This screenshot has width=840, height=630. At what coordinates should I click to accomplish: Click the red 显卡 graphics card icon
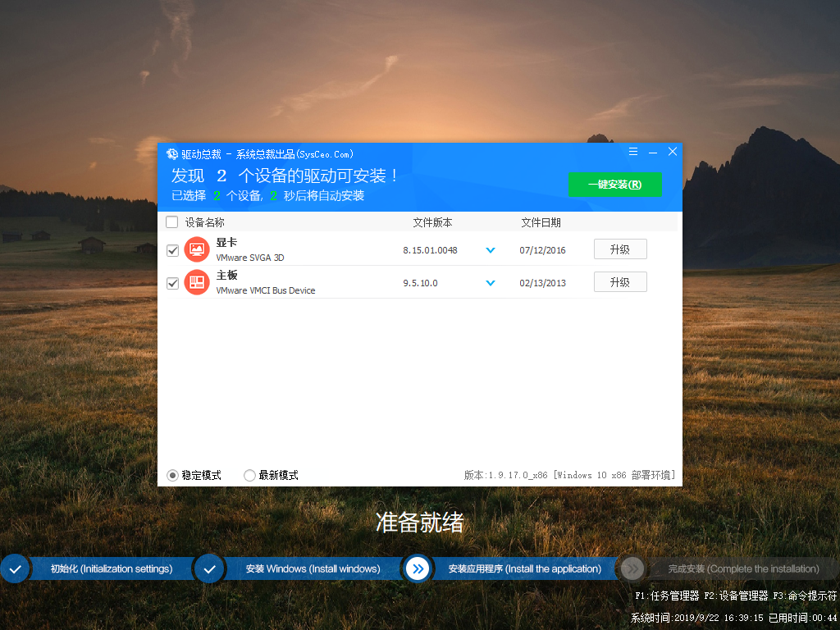pos(197,249)
